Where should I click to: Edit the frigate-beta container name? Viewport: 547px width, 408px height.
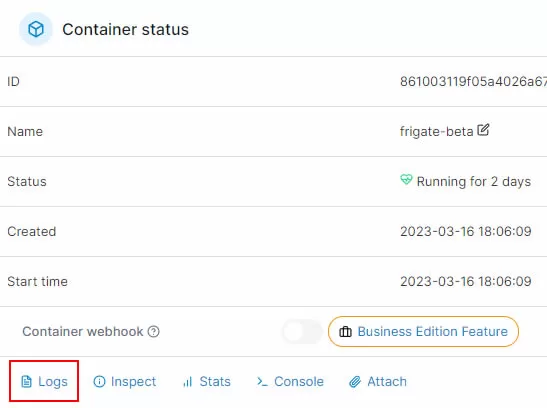click(483, 130)
